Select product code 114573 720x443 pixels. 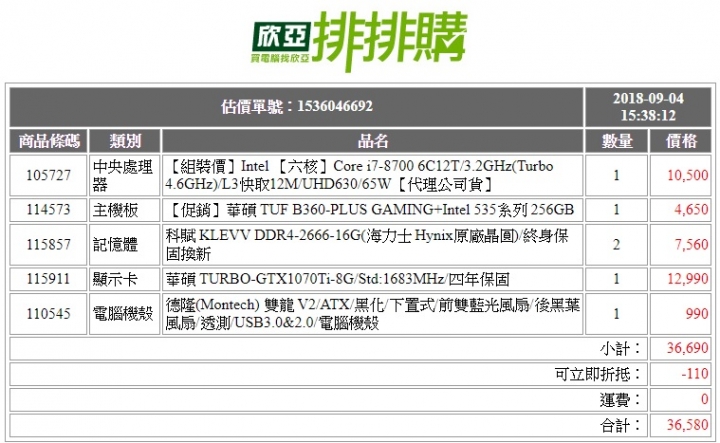pos(49,210)
